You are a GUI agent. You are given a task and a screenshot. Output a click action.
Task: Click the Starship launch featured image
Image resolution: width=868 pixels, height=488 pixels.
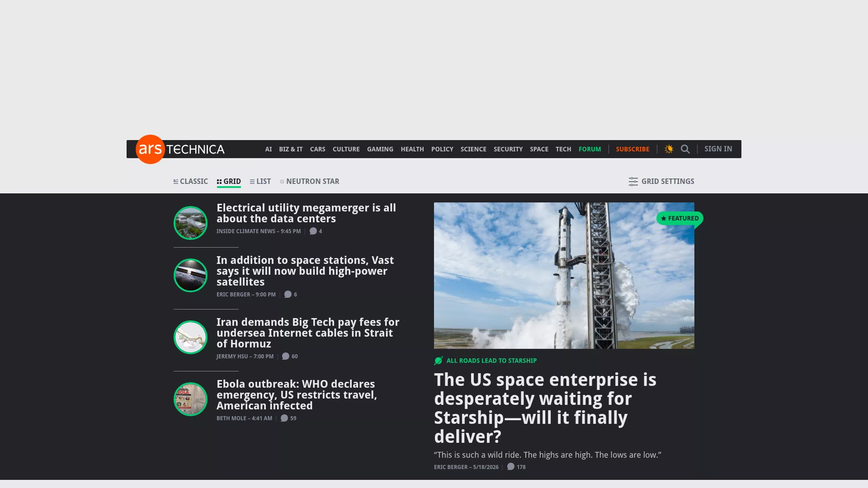[564, 276]
